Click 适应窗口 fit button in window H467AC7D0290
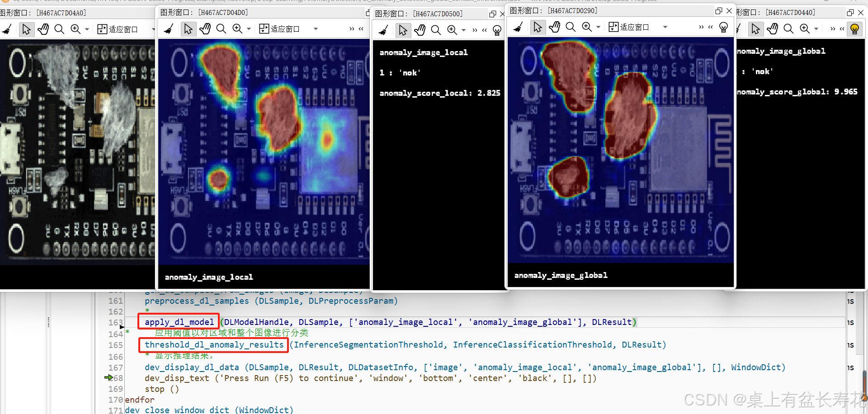 [x=629, y=27]
